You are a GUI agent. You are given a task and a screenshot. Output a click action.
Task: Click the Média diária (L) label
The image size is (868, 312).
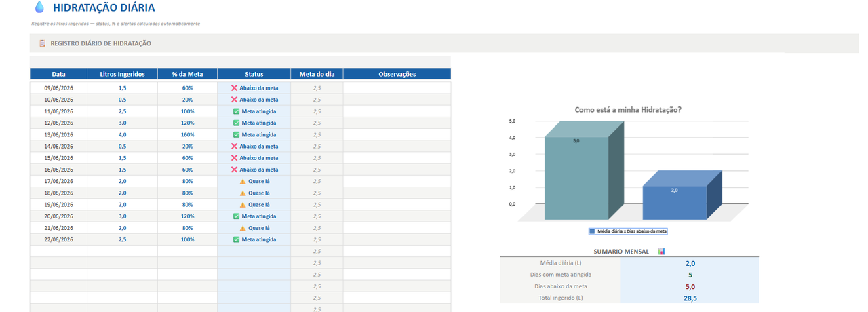(560, 263)
